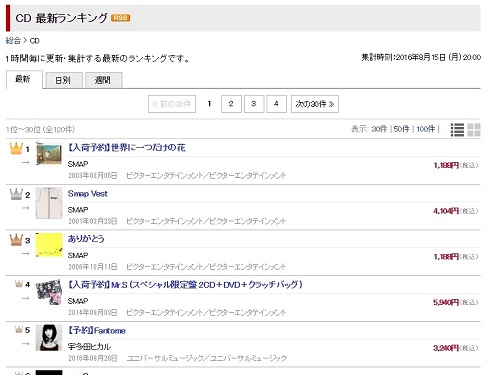Go to ranking page 3
Image resolution: width=490 pixels, height=375 pixels.
pos(254,104)
